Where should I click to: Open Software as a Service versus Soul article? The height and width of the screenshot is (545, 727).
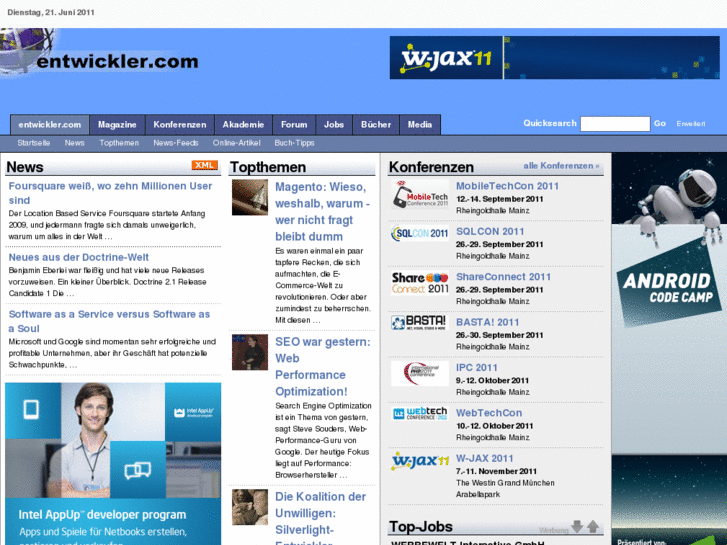109,321
